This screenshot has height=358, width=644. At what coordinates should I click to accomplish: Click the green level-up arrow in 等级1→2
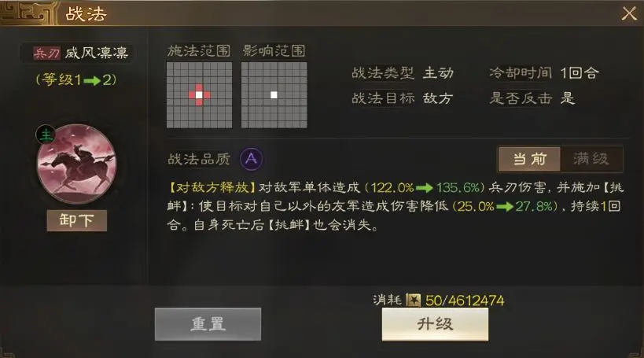coord(92,80)
